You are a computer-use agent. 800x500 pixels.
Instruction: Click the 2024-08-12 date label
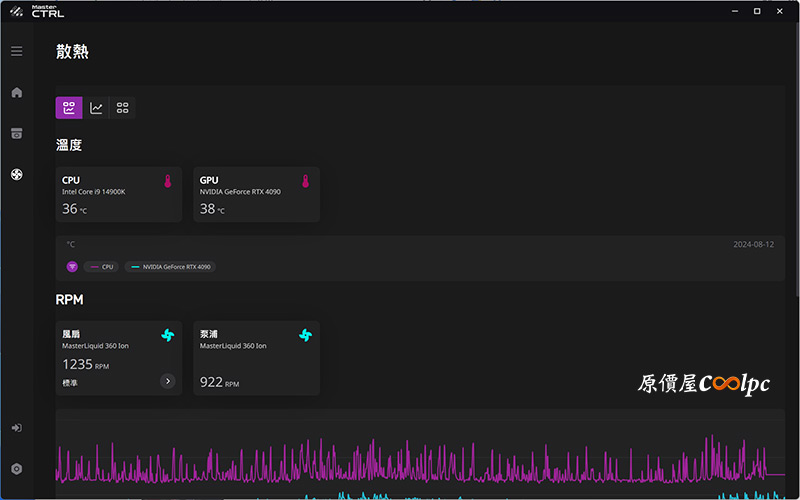754,244
